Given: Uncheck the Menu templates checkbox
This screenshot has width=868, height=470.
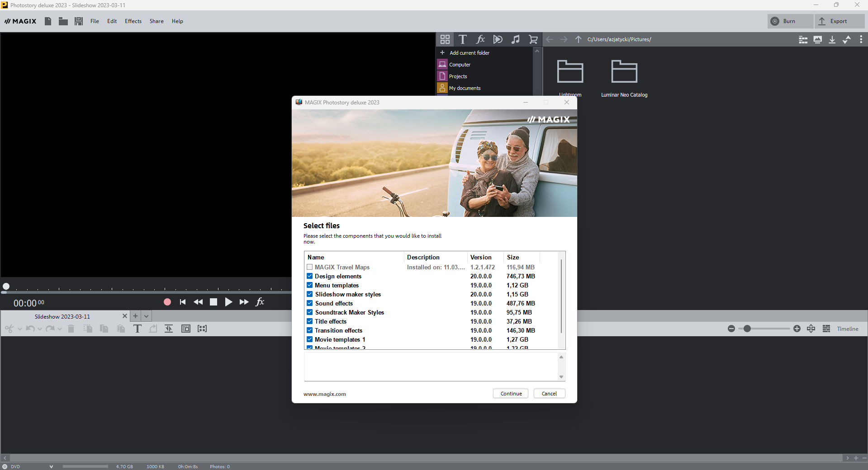Looking at the screenshot, I should [x=310, y=285].
